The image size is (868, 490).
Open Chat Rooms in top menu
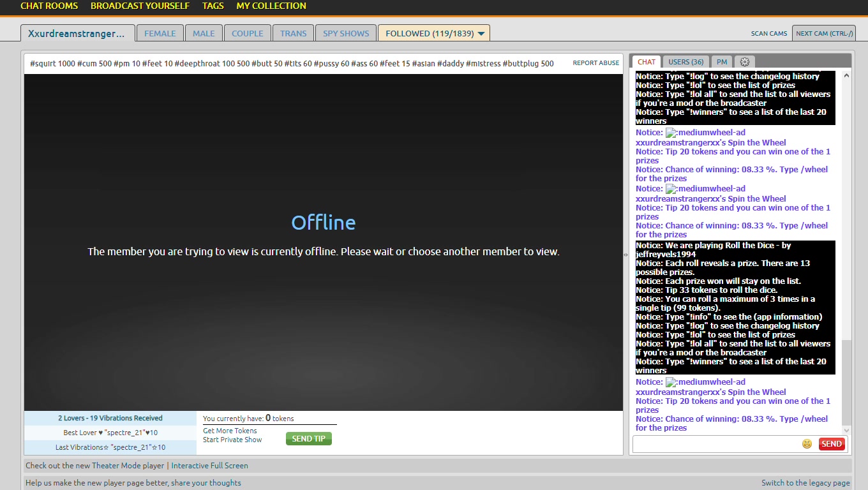[x=49, y=6]
